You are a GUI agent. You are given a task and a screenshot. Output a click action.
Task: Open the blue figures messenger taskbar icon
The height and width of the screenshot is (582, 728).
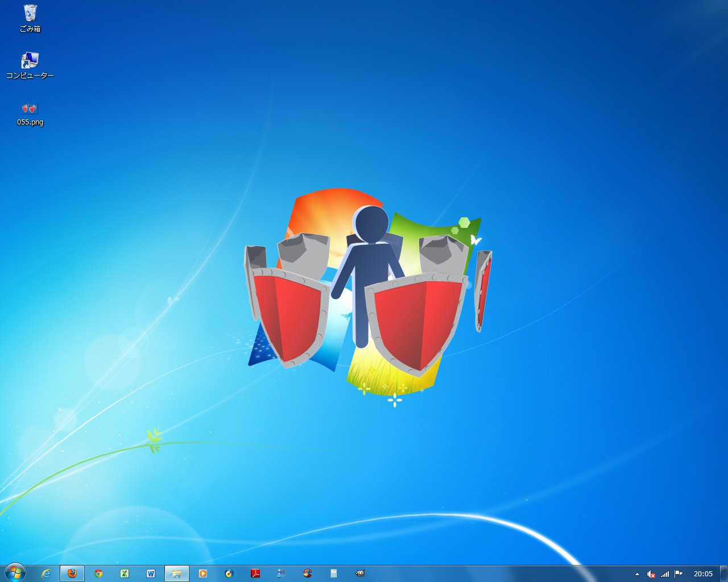coord(282,573)
